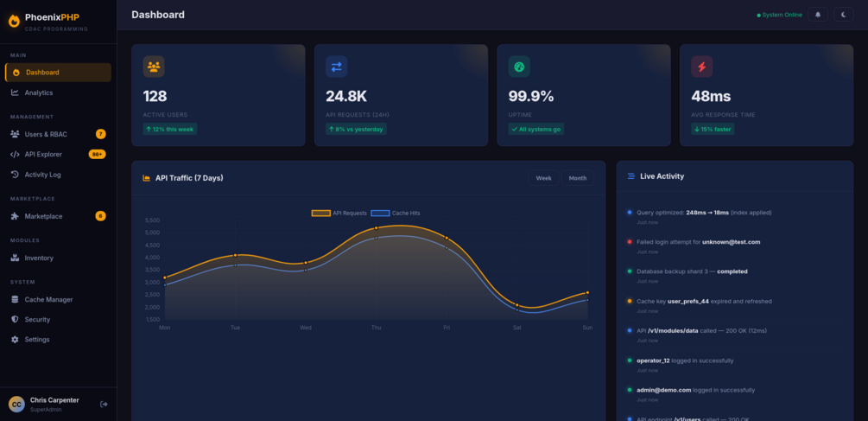Click the 12% this week badge
The image size is (868, 421).
point(170,129)
